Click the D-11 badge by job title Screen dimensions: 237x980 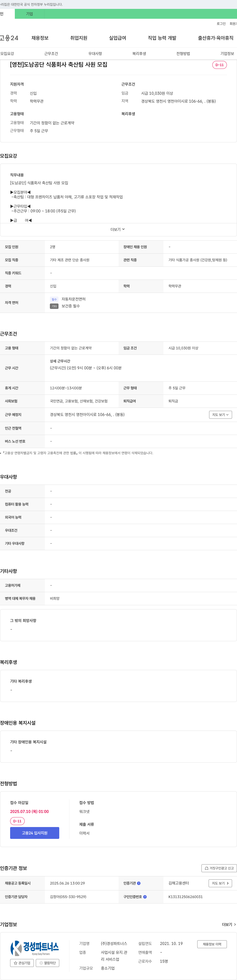[x=219, y=65]
